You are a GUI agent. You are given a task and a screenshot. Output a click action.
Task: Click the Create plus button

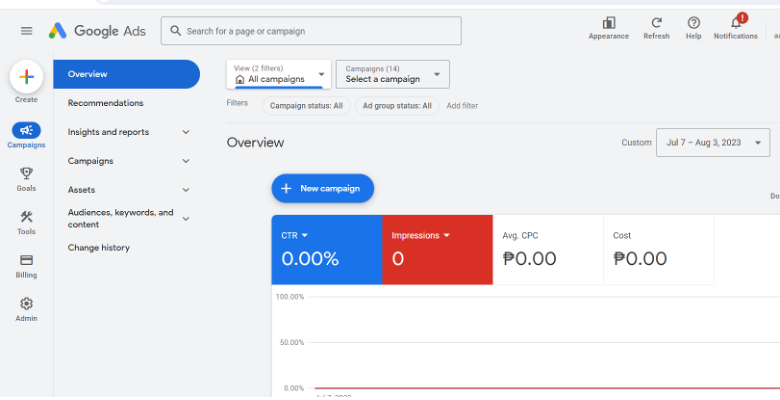(26, 77)
